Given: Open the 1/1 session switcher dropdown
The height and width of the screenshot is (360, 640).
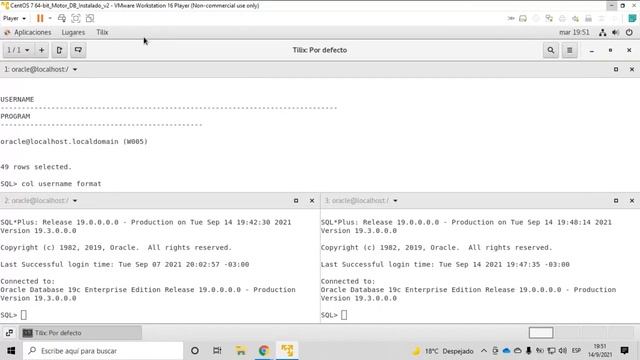Looking at the screenshot, I should pyautogui.click(x=18, y=50).
